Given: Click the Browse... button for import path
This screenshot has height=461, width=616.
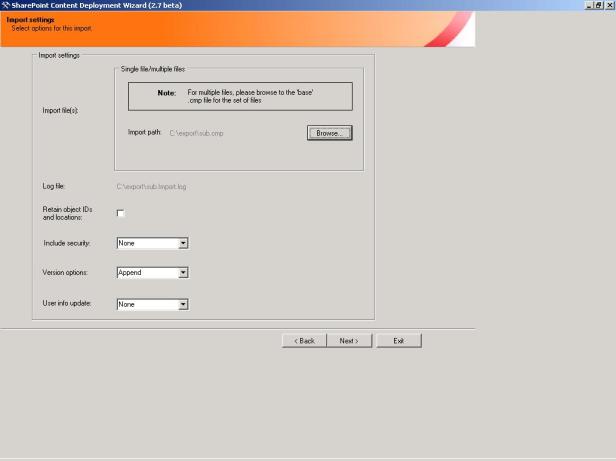Looking at the screenshot, I should click(x=329, y=132).
